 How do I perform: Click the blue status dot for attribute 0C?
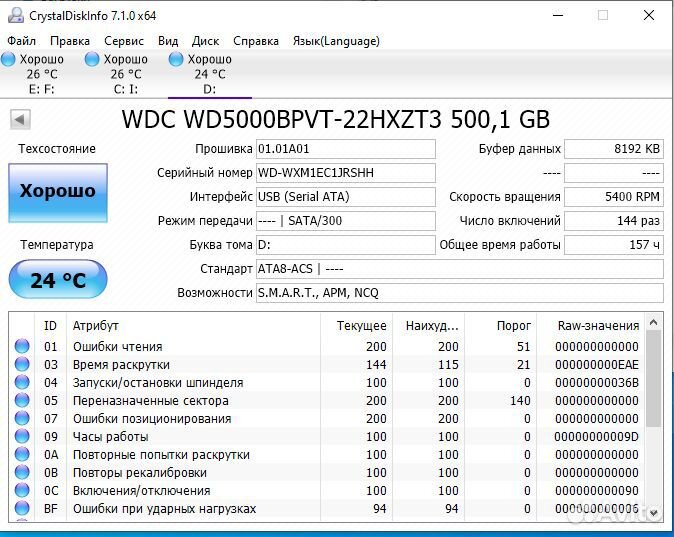[x=22, y=491]
